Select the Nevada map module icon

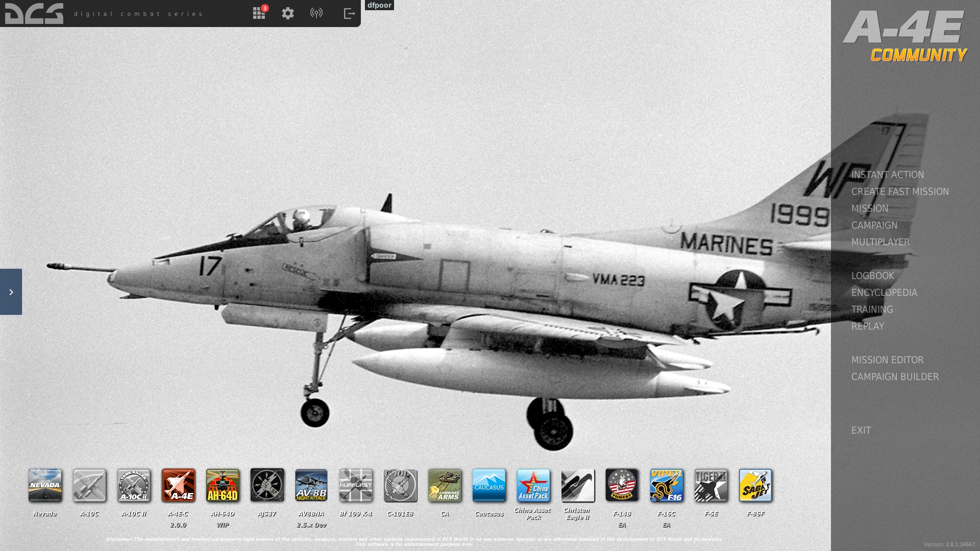[45, 485]
